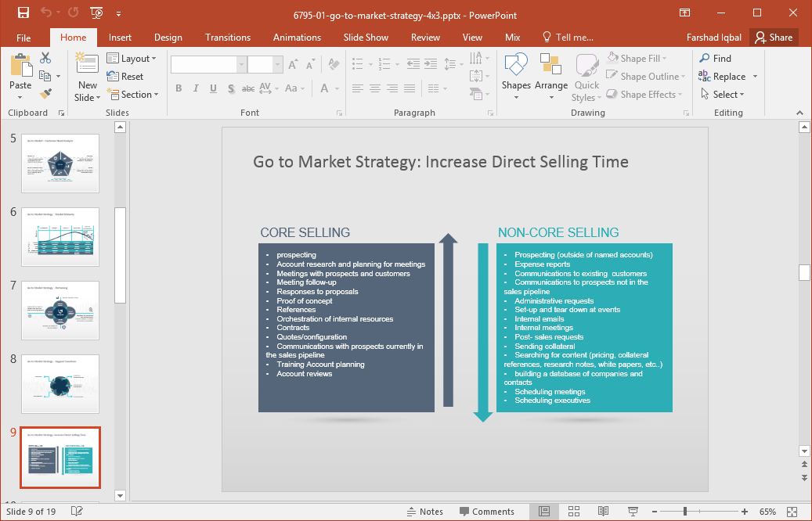The image size is (812, 521).
Task: Open Slide Sorter view
Action: click(574, 512)
